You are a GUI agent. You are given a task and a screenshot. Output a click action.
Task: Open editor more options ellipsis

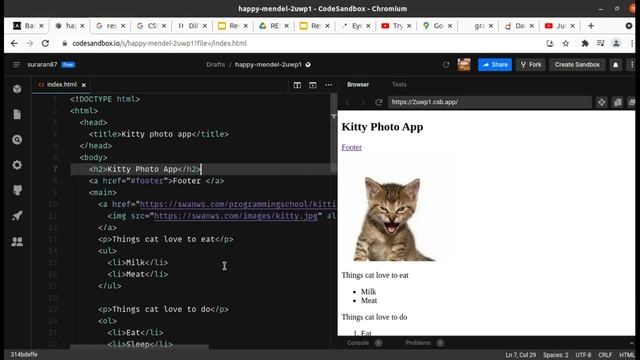coord(329,85)
